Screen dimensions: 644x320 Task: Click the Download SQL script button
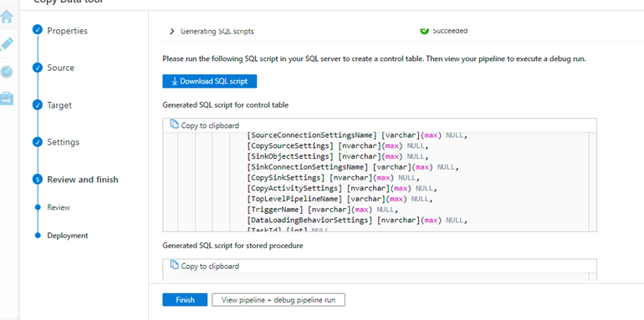[x=209, y=81]
